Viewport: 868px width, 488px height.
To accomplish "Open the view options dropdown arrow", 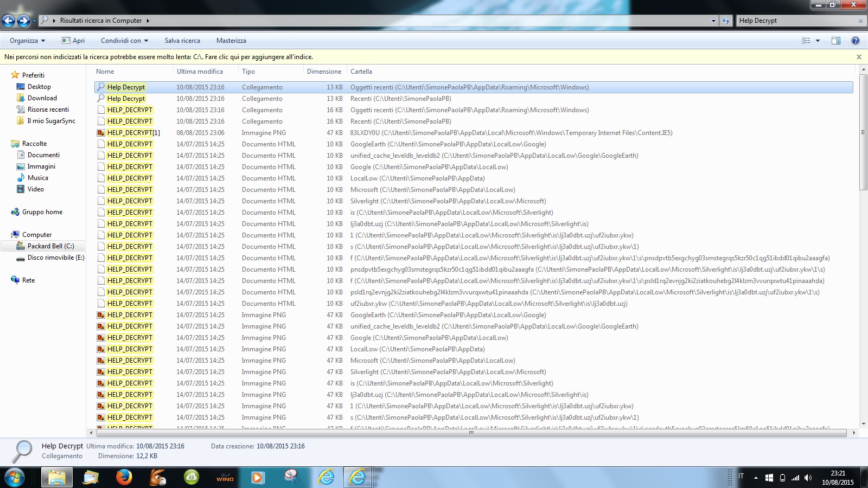I will point(818,41).
